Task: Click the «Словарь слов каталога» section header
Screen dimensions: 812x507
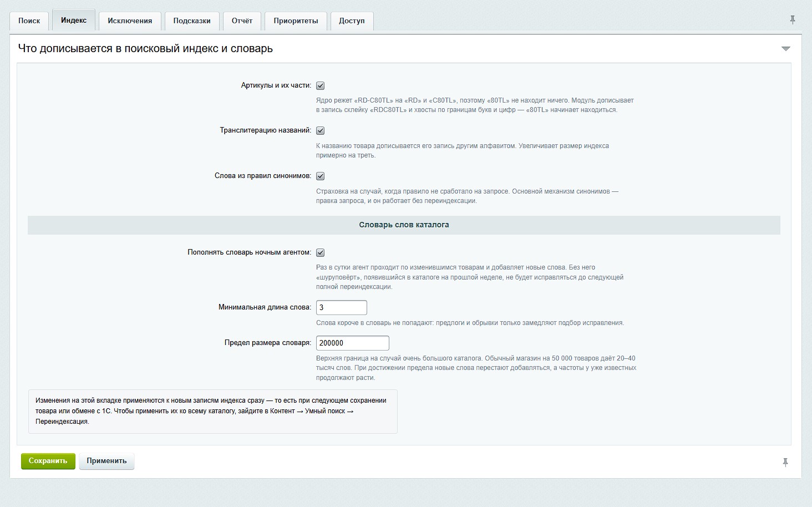Action: (404, 225)
